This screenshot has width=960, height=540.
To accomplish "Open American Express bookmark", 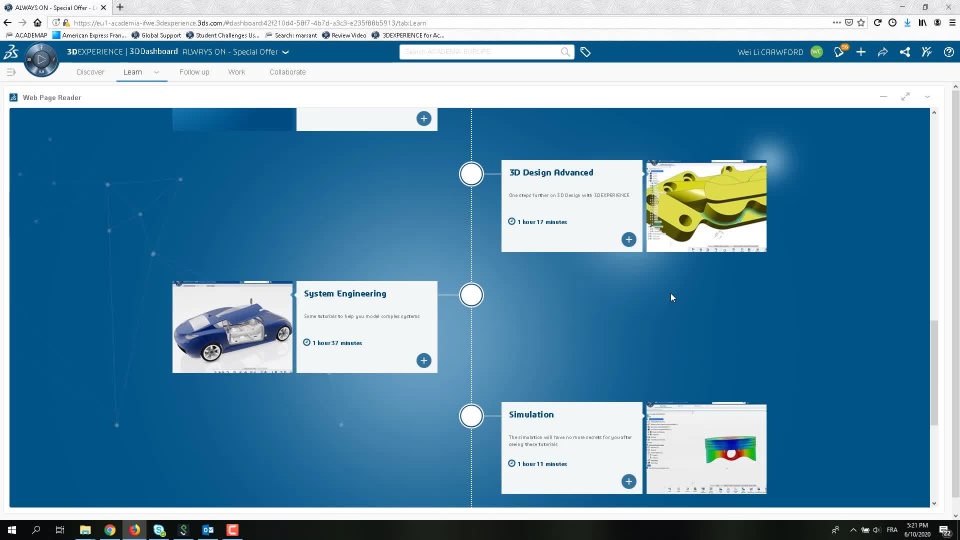I will pyautogui.click(x=89, y=36).
